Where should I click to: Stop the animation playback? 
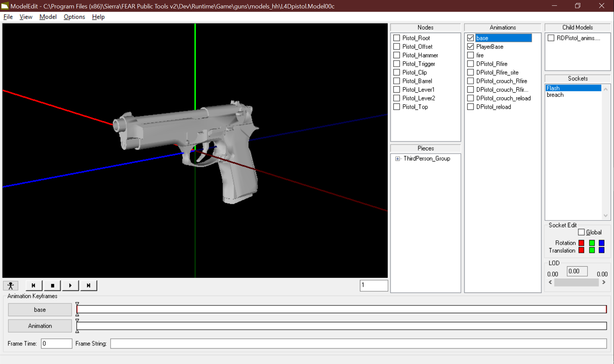click(x=52, y=285)
